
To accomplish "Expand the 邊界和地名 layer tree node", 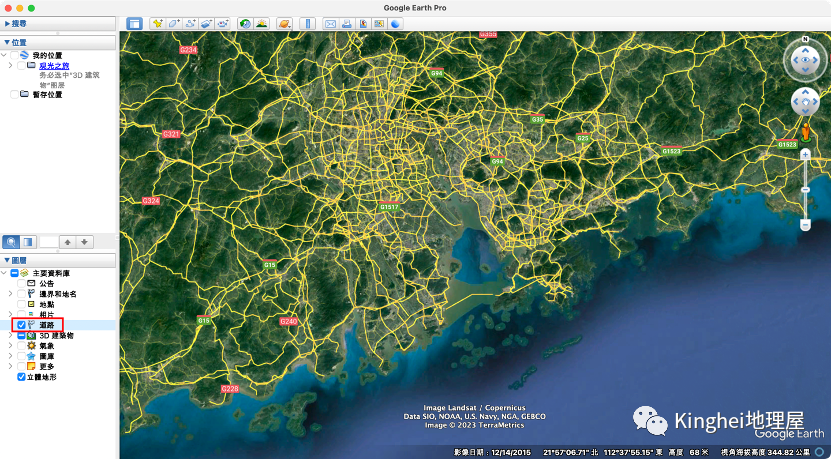I will (x=11, y=294).
